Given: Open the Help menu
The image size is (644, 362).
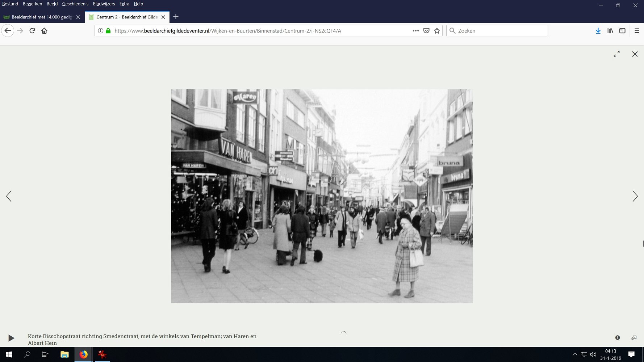Looking at the screenshot, I should (x=138, y=4).
